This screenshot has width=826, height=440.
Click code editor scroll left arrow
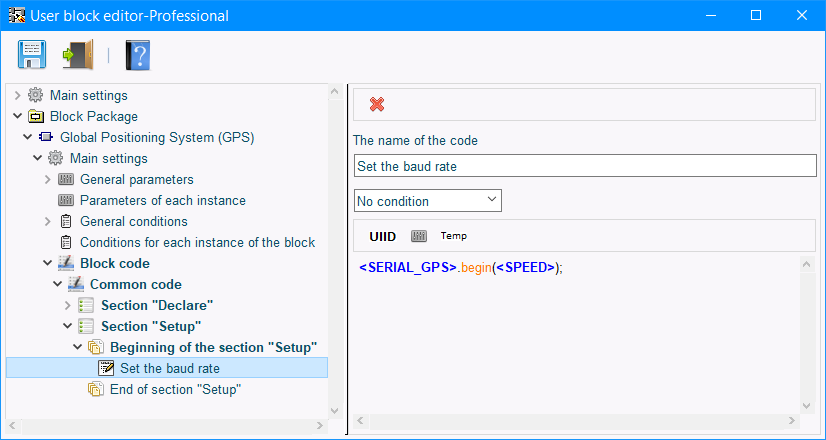pyautogui.click(x=361, y=421)
